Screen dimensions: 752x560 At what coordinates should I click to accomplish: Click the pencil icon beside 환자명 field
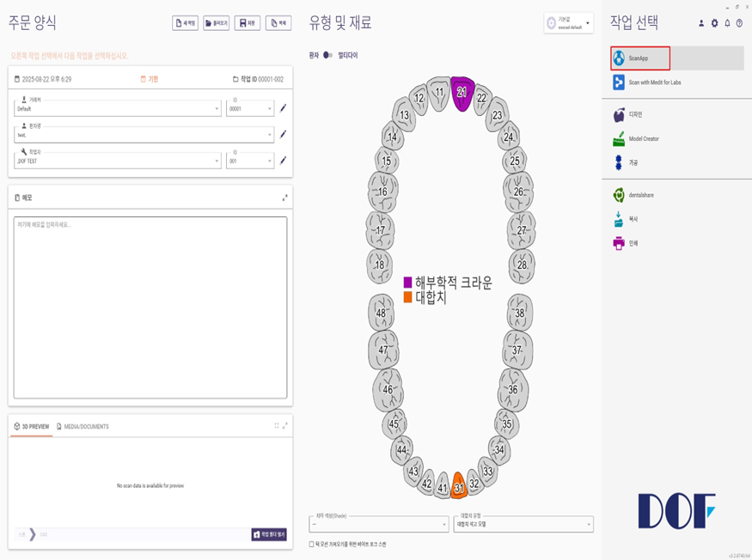(284, 134)
